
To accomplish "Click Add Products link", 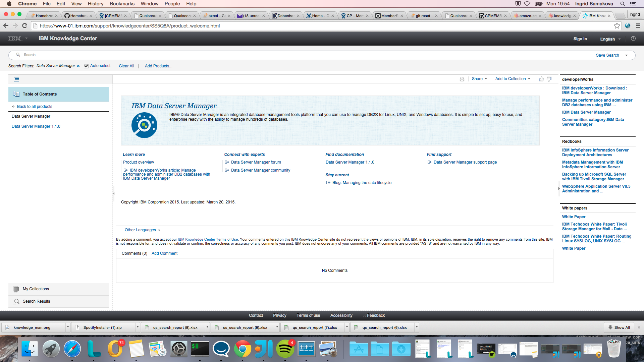I will [x=159, y=66].
